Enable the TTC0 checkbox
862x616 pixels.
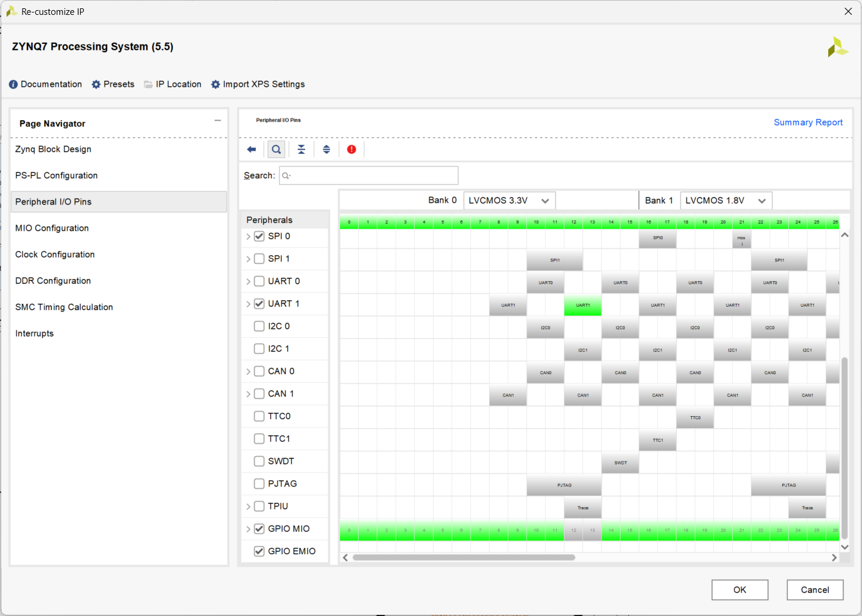point(259,416)
